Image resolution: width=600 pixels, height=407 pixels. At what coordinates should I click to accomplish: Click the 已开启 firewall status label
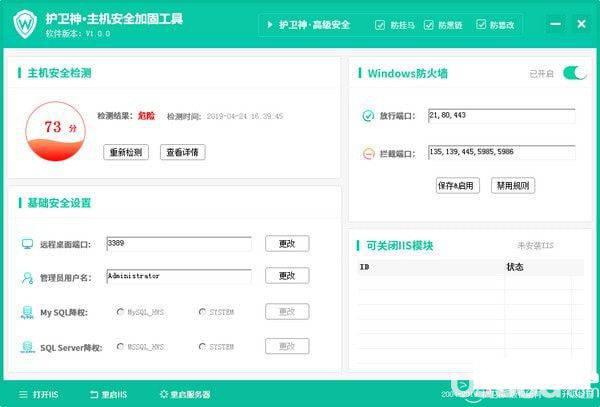[x=541, y=73]
